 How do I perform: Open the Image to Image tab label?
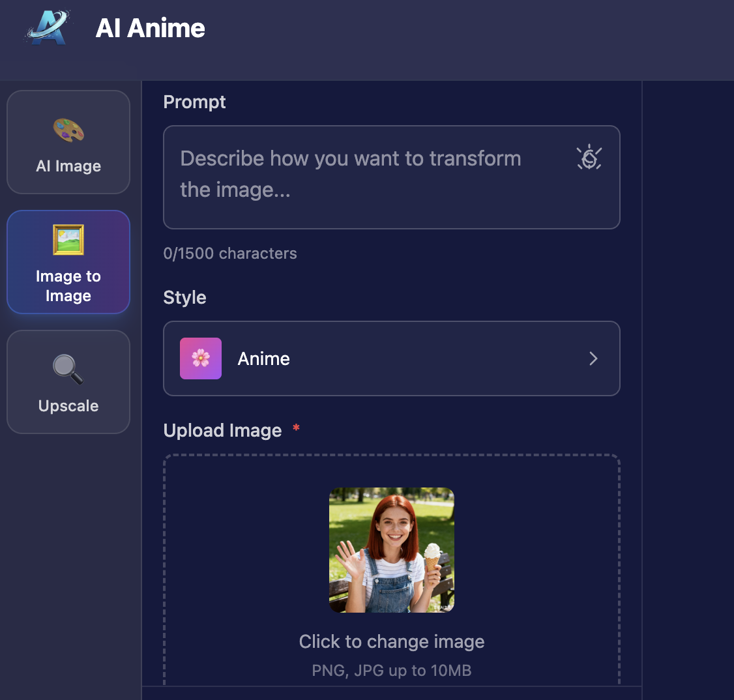(68, 285)
